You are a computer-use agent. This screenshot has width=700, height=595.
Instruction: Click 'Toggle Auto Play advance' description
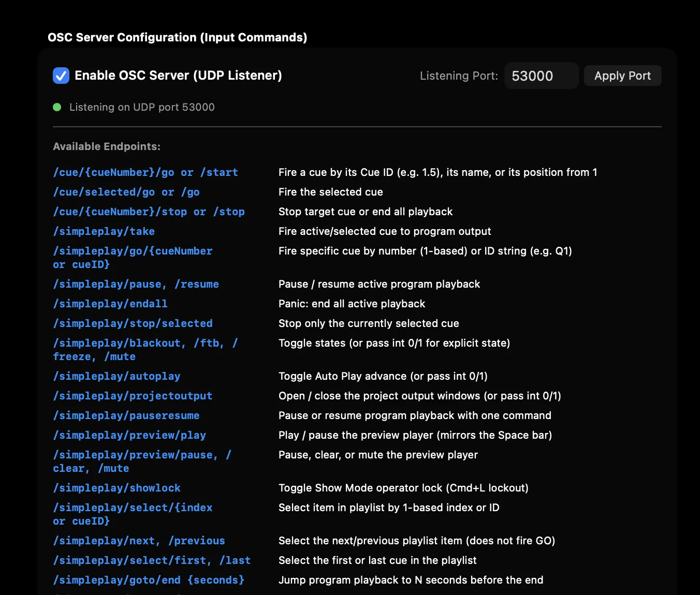click(x=383, y=376)
